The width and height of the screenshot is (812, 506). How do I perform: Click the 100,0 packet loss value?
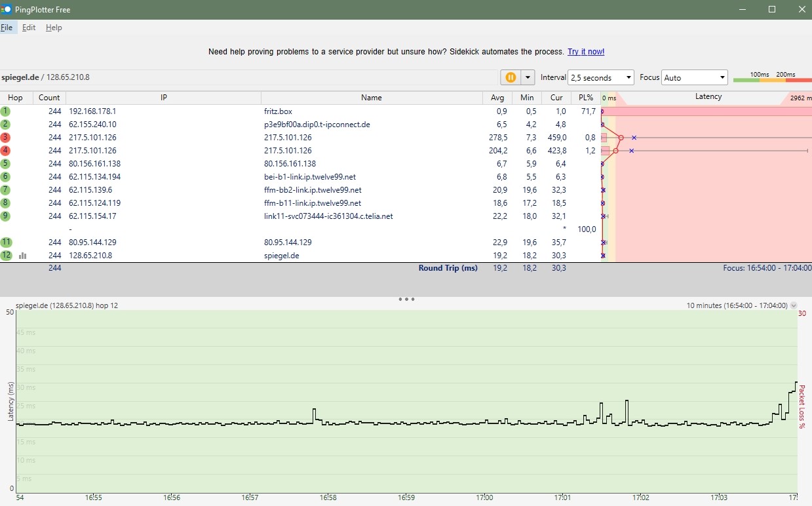tap(587, 229)
